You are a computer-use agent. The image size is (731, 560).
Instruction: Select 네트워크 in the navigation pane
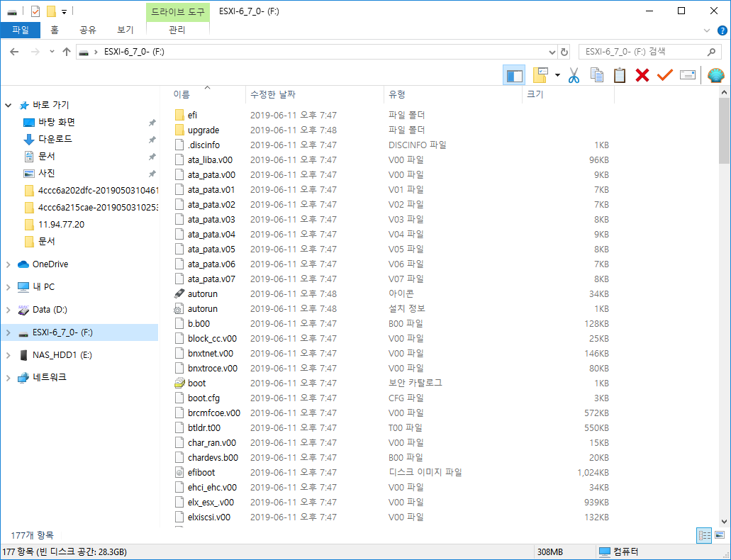click(50, 377)
